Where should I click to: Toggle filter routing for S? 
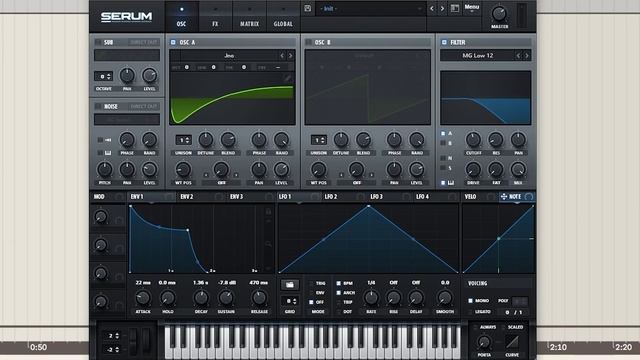(443, 168)
